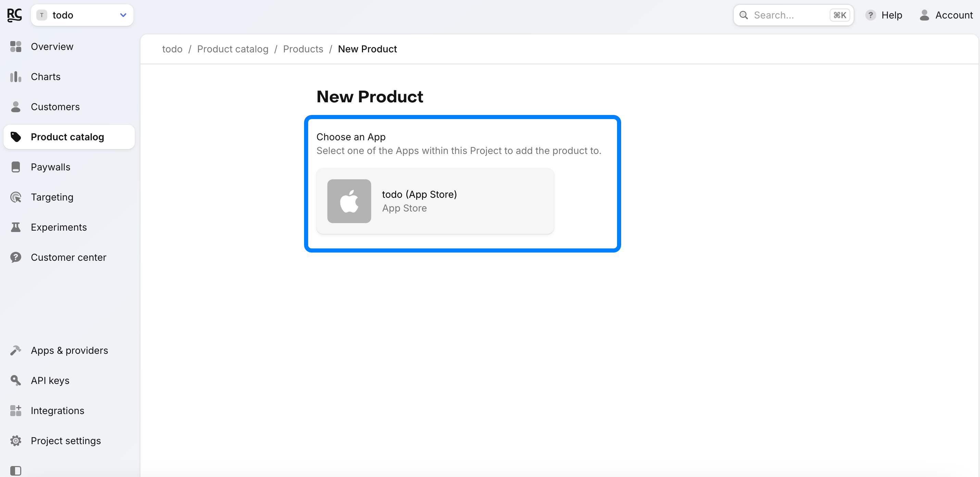Click the Apps & providers hammer icon

pos(16,350)
